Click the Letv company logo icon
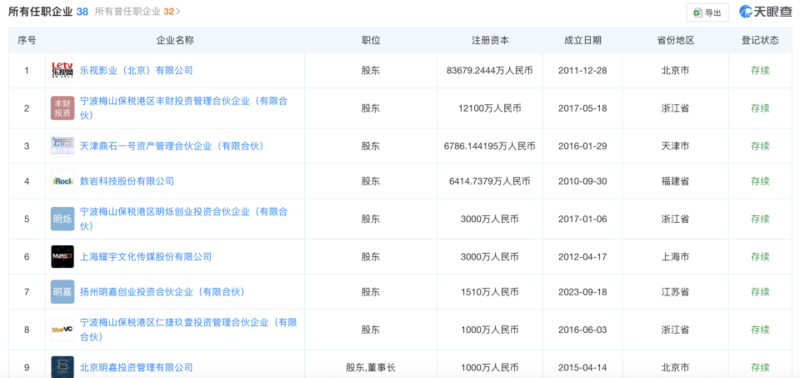The width and height of the screenshot is (800, 378). (62, 70)
